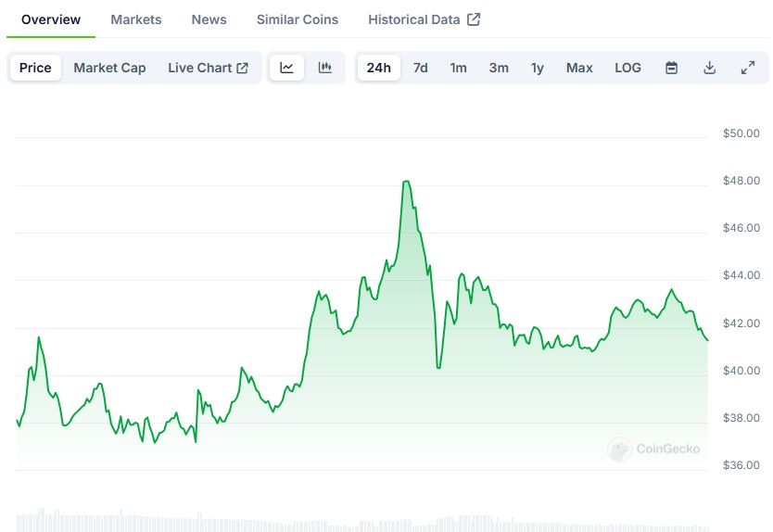Open the News tab
The height and width of the screenshot is (532, 773).
point(209,19)
